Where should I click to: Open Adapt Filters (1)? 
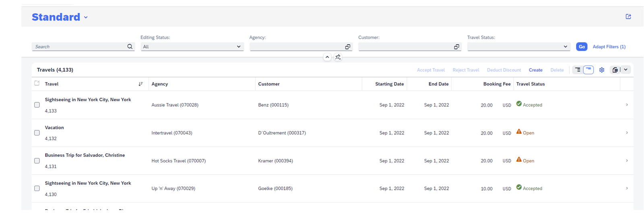point(609,47)
